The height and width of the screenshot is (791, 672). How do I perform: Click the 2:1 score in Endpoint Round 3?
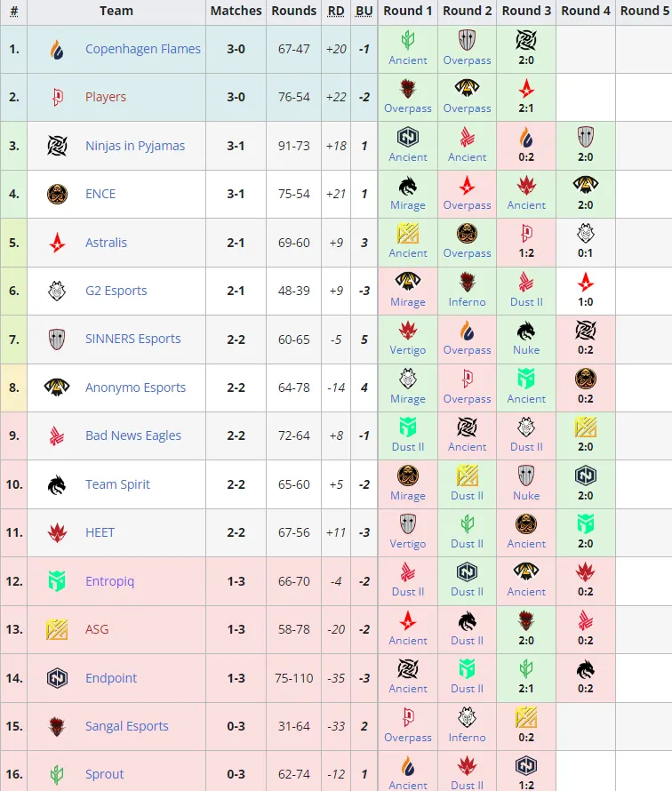525,688
